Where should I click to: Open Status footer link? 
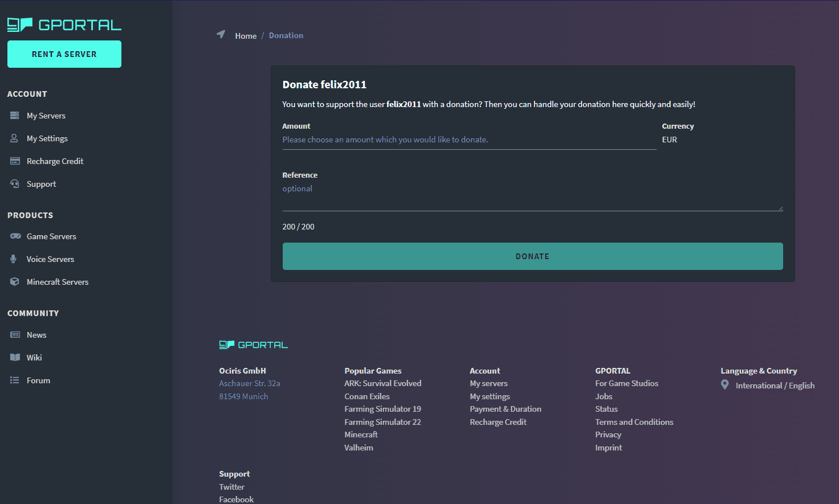tap(606, 409)
